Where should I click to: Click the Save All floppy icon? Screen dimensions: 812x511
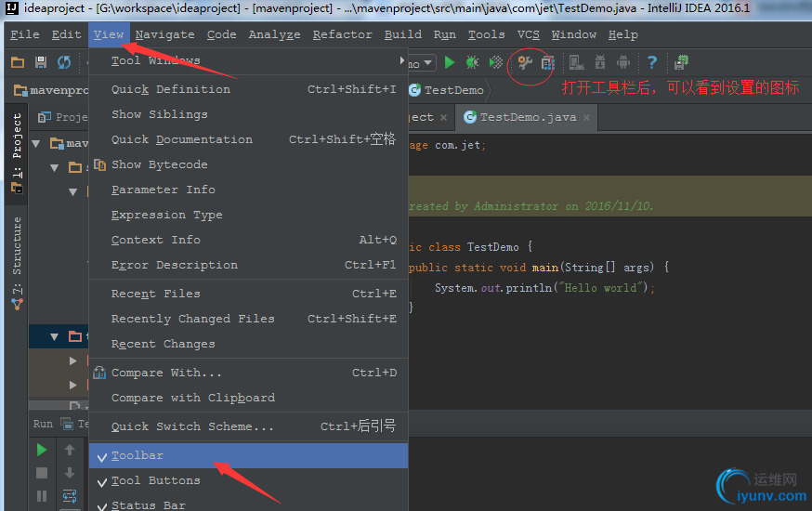(x=41, y=62)
